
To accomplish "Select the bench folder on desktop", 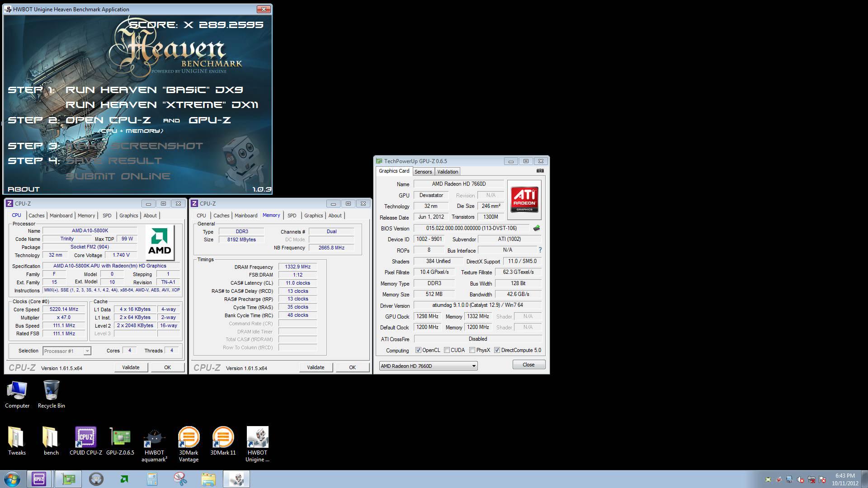I will (51, 441).
